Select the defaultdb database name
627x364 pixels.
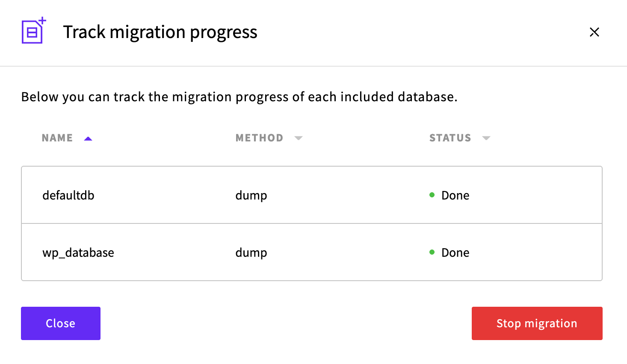(x=68, y=195)
